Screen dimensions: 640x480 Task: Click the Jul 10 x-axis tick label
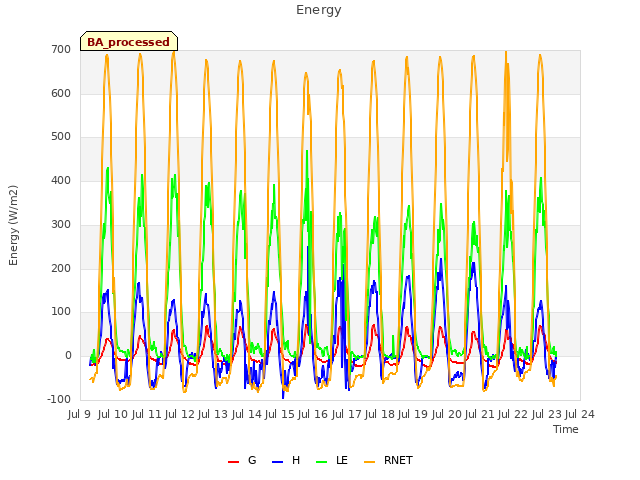coord(113,414)
